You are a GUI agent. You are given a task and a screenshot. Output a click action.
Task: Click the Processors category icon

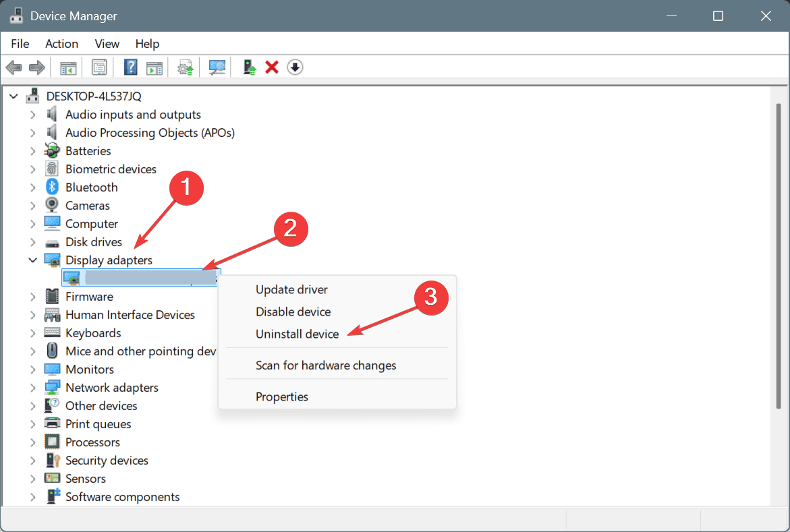pyautogui.click(x=52, y=442)
